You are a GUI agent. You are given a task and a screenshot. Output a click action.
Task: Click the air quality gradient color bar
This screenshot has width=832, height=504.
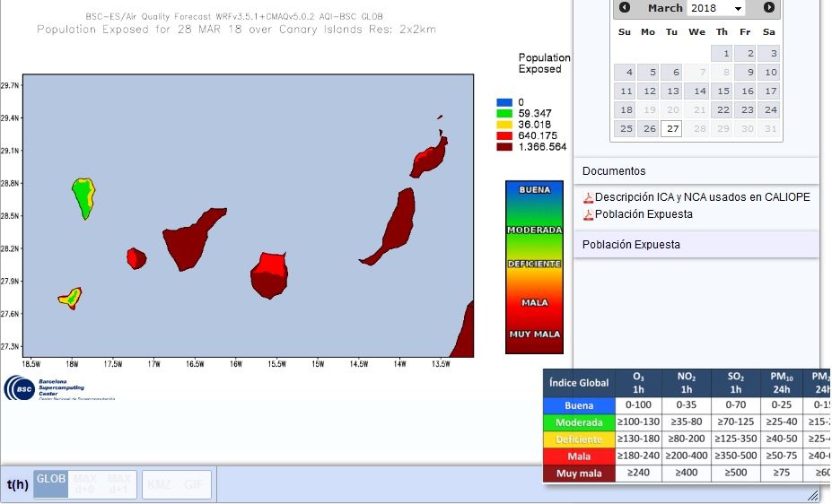[534, 267]
